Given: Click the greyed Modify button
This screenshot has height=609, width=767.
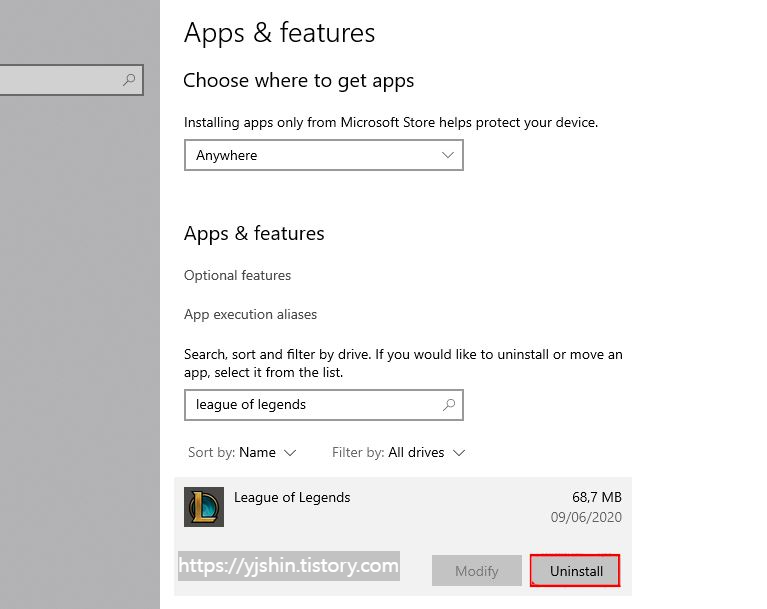Looking at the screenshot, I should pyautogui.click(x=476, y=570).
